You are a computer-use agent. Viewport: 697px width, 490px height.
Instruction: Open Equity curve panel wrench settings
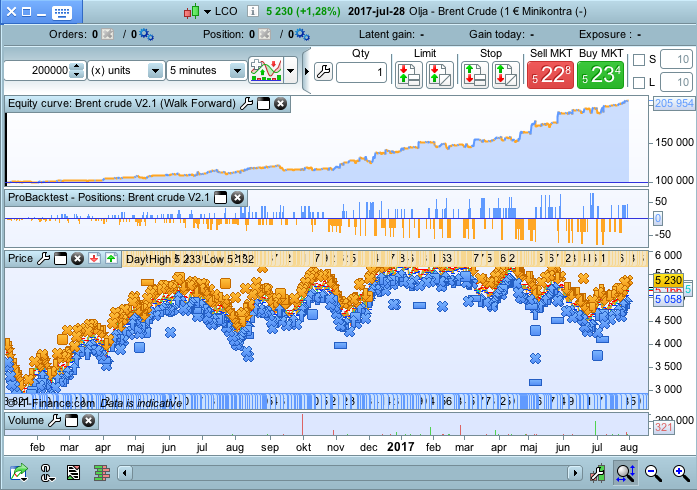246,104
